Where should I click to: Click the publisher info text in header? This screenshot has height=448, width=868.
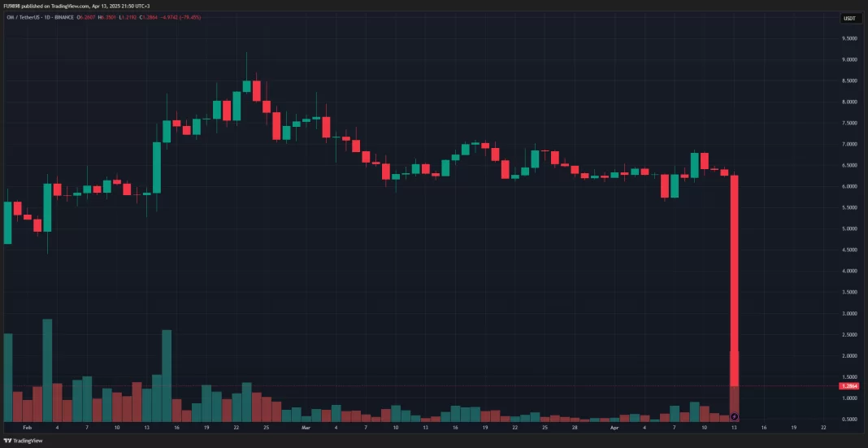click(74, 6)
